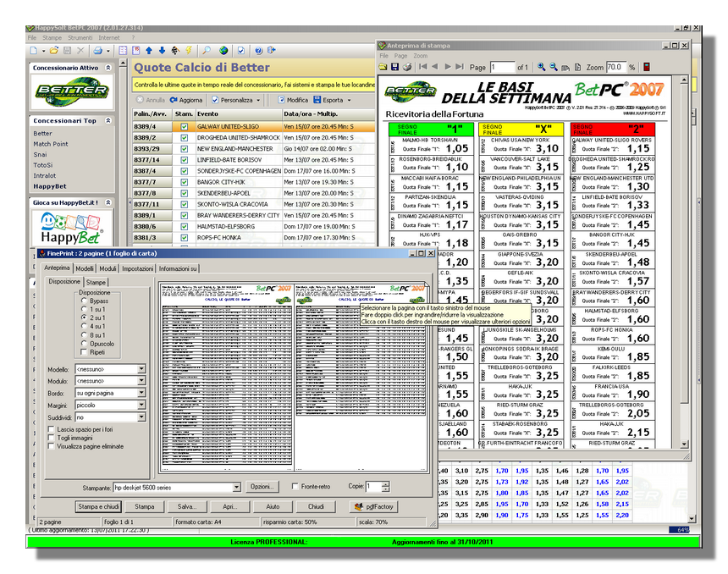Click save floppy icon in Anteprima di stampa

tap(394, 67)
